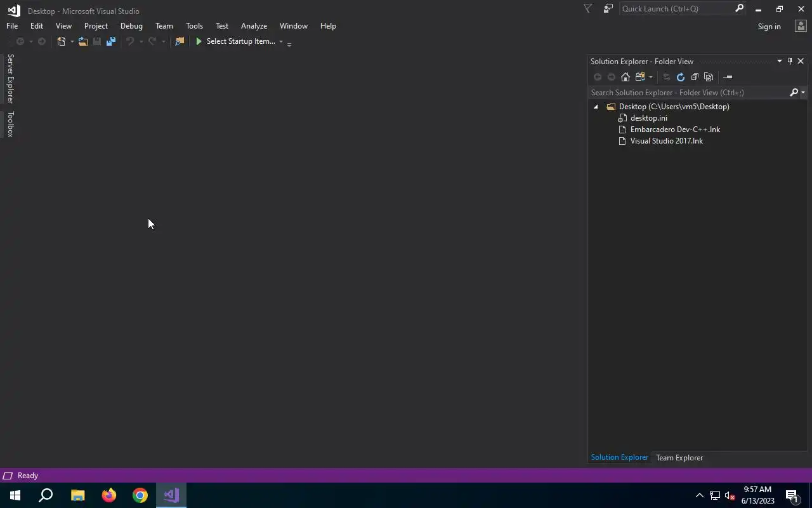Screen dimensions: 812x508
Task: Select Visual Studio 2017.lnk file
Action: pyautogui.click(x=666, y=141)
